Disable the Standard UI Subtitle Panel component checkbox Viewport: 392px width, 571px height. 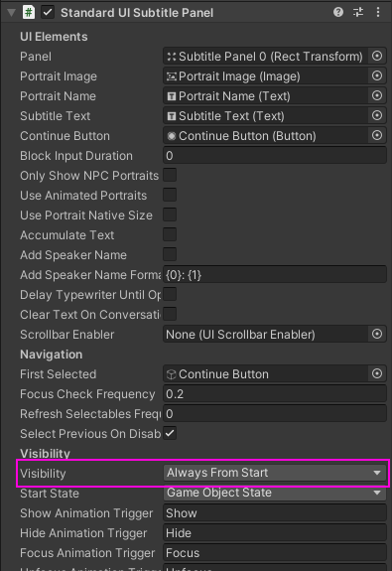48,12
